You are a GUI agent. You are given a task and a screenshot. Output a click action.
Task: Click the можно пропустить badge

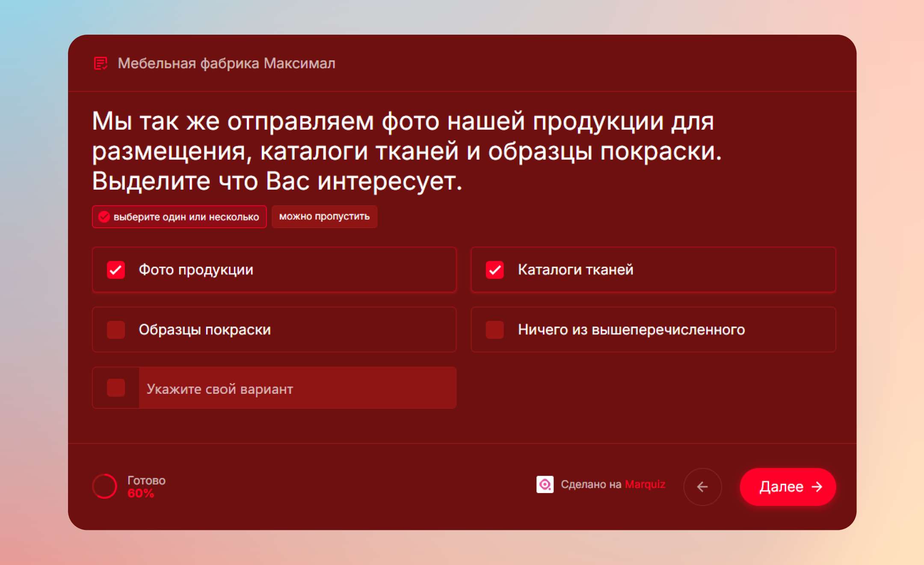click(324, 217)
